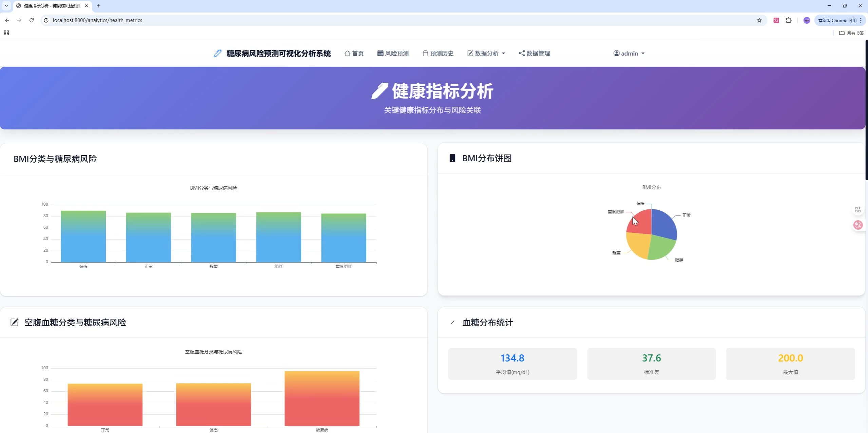Click the home icon beside 首页
Image resolution: width=868 pixels, height=433 pixels.
(347, 53)
